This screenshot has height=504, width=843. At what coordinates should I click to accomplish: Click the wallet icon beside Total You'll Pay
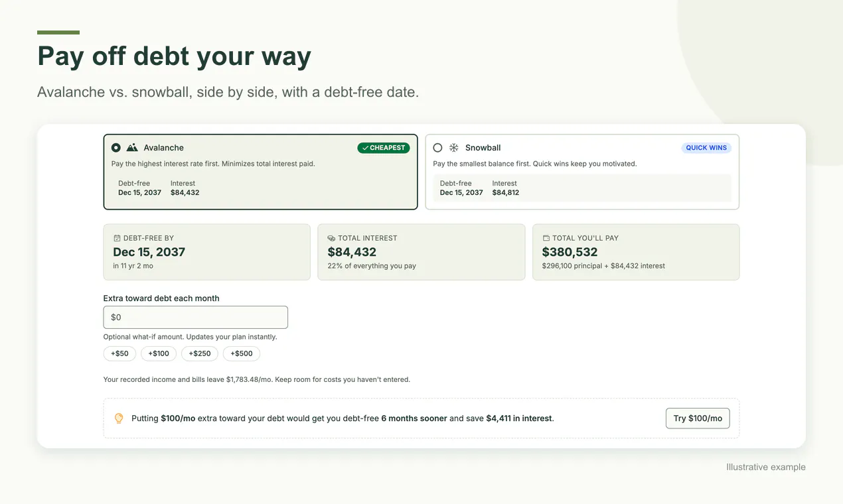(x=546, y=238)
